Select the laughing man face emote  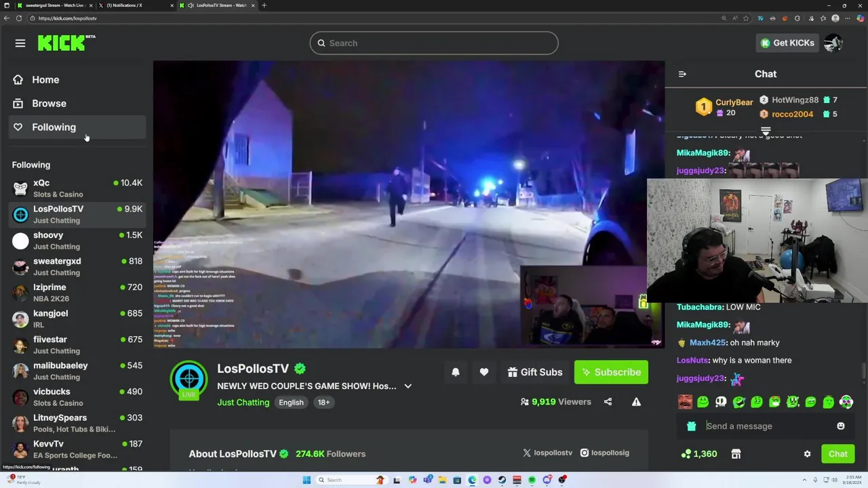685,402
